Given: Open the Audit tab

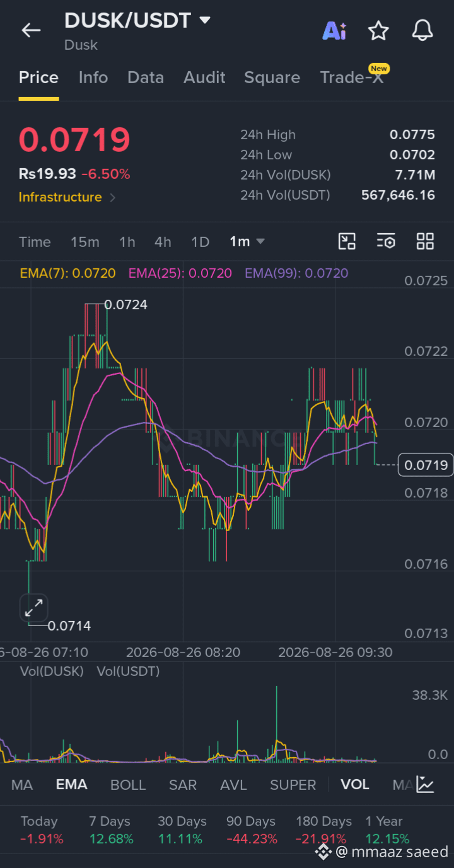Looking at the screenshot, I should click(204, 77).
